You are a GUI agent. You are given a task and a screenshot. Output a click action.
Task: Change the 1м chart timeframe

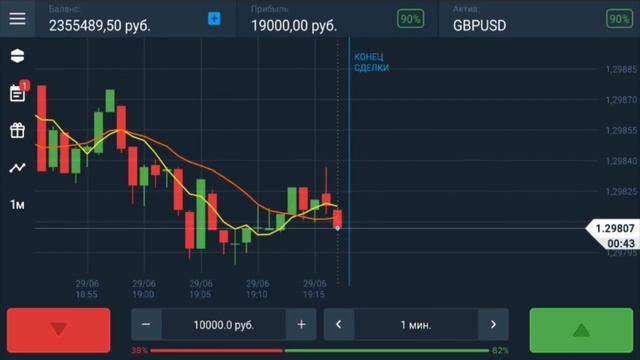(x=17, y=204)
